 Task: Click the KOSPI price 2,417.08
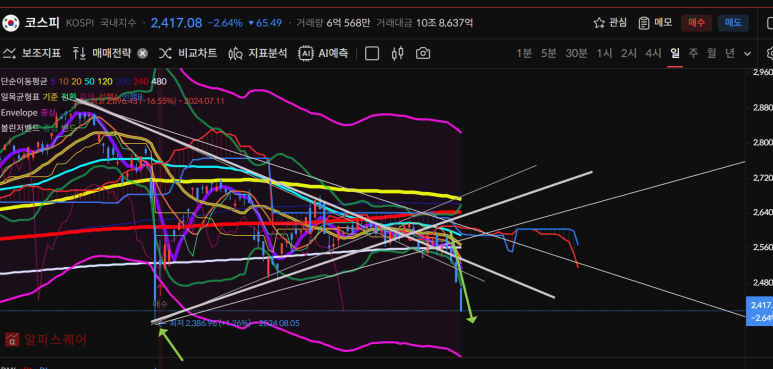tap(176, 23)
